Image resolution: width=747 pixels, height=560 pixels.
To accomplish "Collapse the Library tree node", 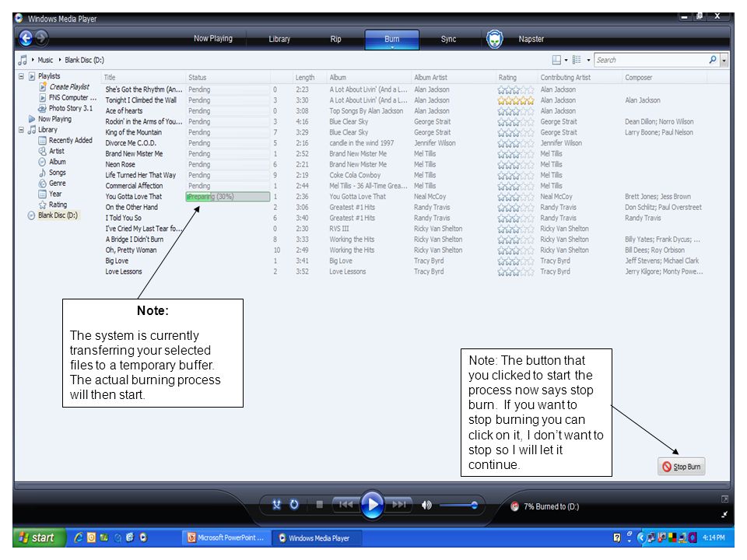I will [22, 130].
